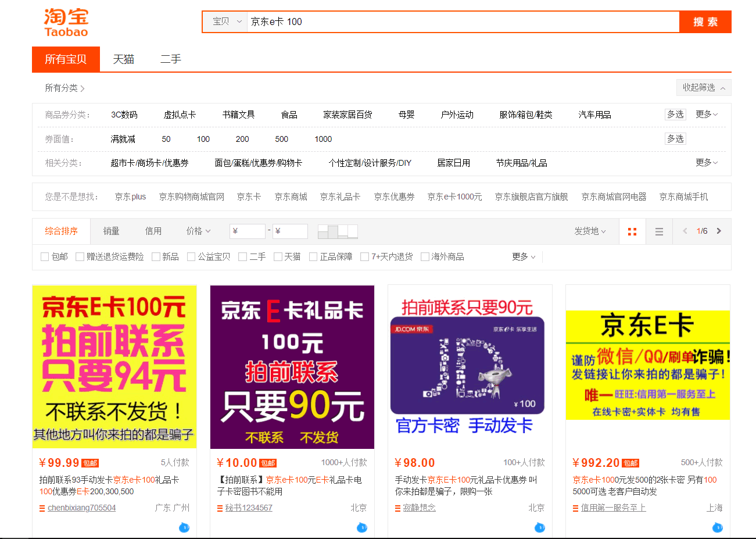Check 赠送退货运费险 filter
Viewport: 756px width, 539px height.
pyautogui.click(x=80, y=257)
